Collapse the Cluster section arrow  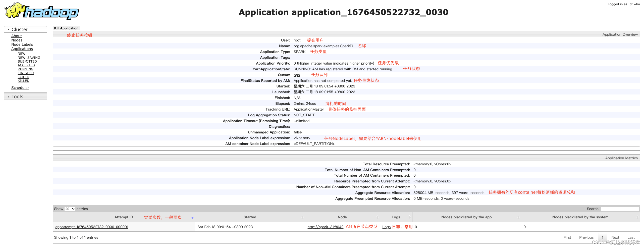click(x=9, y=29)
